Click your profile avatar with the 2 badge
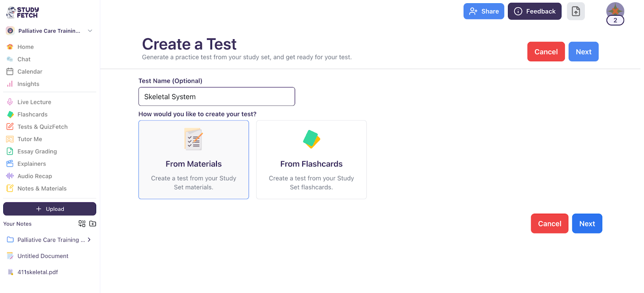 coord(615,11)
